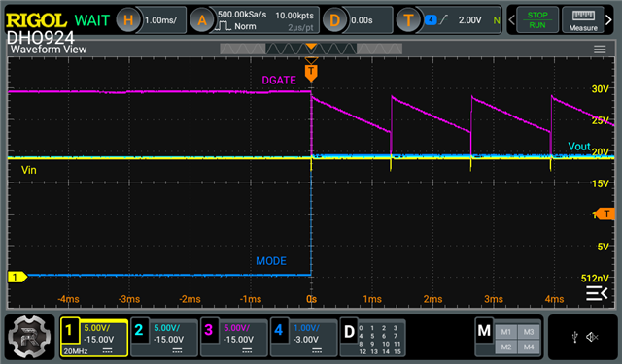622x364 pixels.
Task: Click channel 1 5.00V/ scale value
Action: pos(97,328)
